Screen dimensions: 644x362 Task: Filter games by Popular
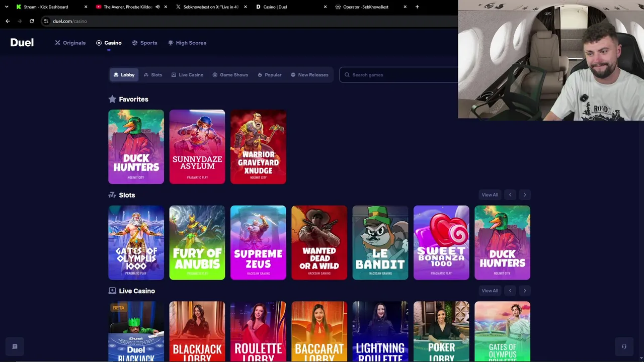click(269, 75)
